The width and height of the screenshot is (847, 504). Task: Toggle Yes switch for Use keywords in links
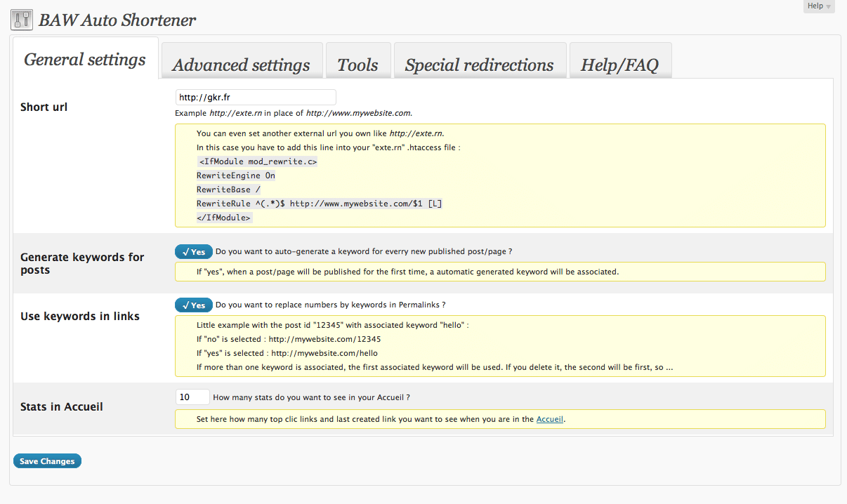pos(194,305)
